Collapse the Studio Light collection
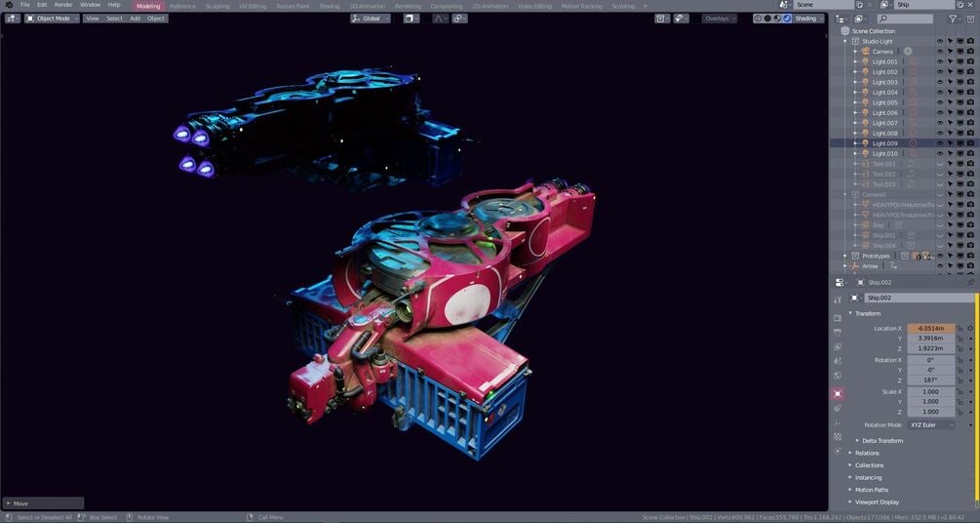980x523 pixels. pyautogui.click(x=845, y=41)
